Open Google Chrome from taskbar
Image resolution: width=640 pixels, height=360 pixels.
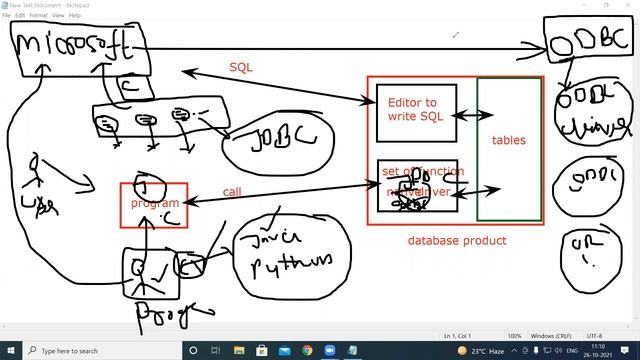point(307,351)
